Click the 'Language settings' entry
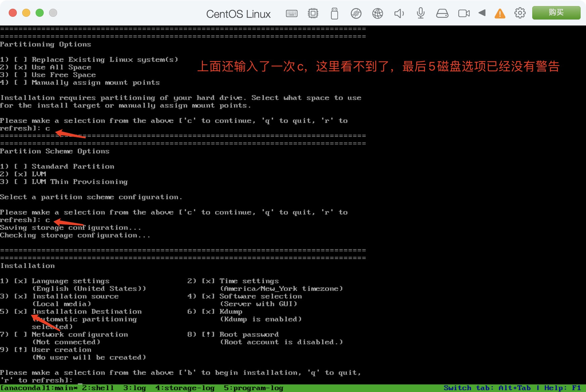 tap(71, 281)
